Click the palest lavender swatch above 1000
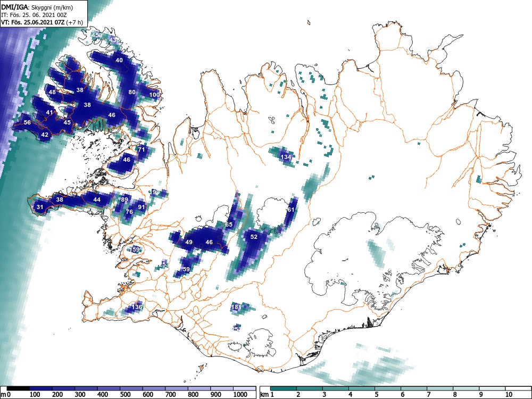532x399 pixels. click(244, 388)
